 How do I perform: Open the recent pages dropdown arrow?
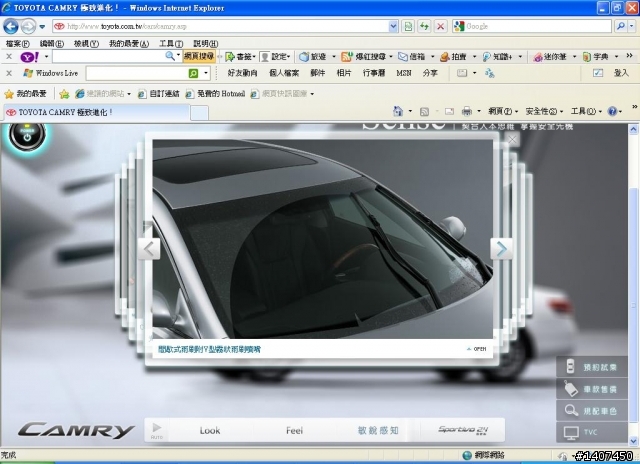click(42, 27)
